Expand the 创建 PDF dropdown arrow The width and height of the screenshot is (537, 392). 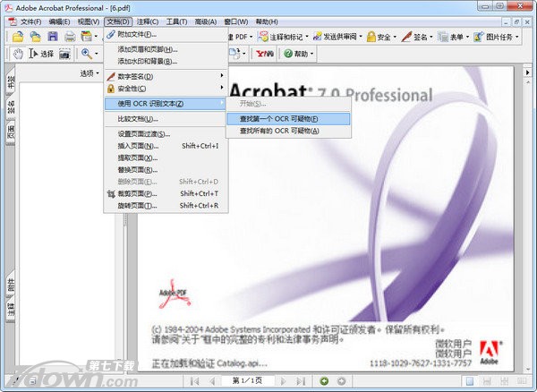coord(251,37)
